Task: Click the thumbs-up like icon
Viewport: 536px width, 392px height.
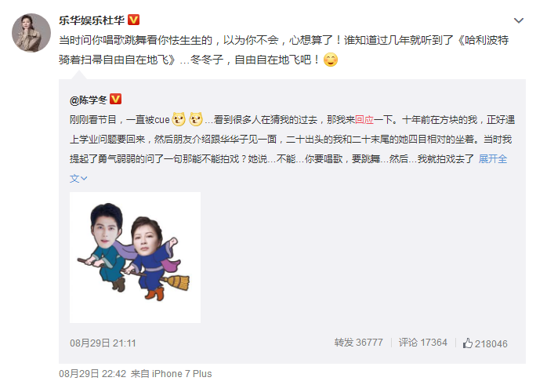Action: pyautogui.click(x=468, y=343)
